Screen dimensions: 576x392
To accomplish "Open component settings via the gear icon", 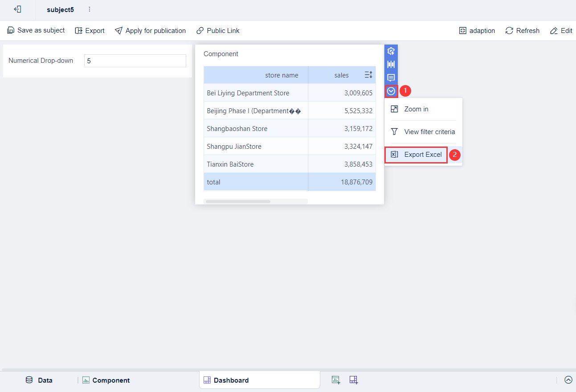I will tap(391, 51).
